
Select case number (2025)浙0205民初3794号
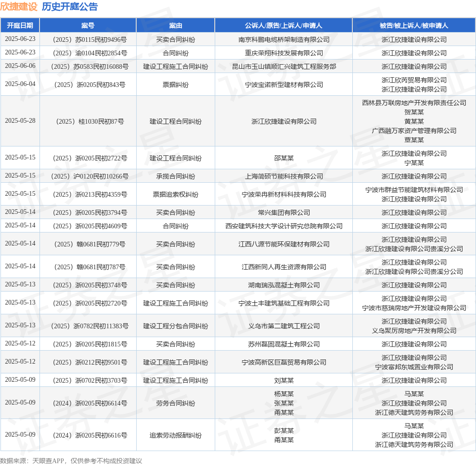pyautogui.click(x=88, y=213)
